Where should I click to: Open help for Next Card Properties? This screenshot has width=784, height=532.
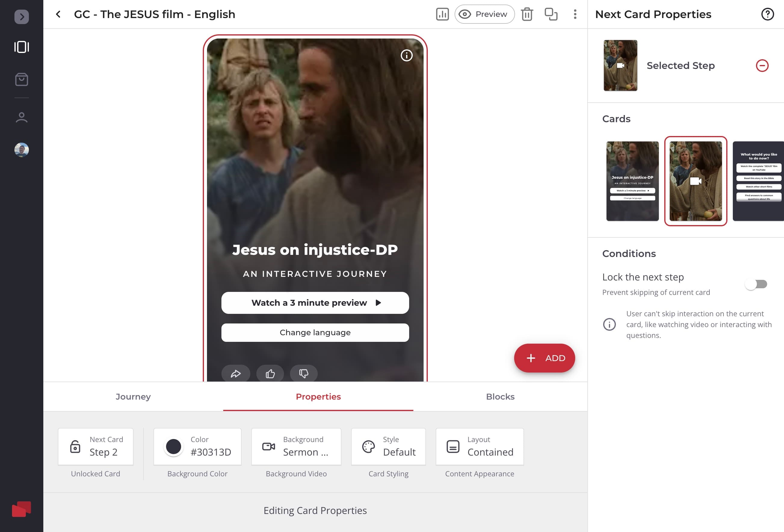coord(767,14)
